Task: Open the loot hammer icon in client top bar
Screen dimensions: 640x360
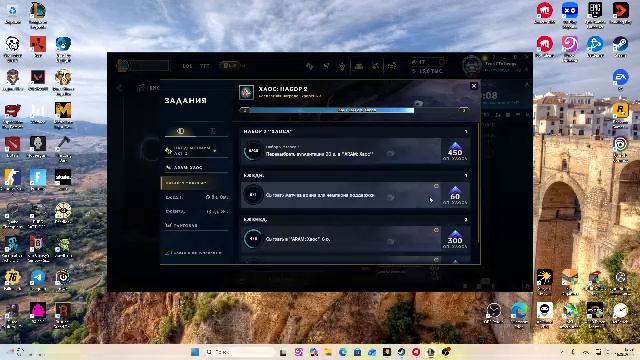Action: (x=375, y=66)
